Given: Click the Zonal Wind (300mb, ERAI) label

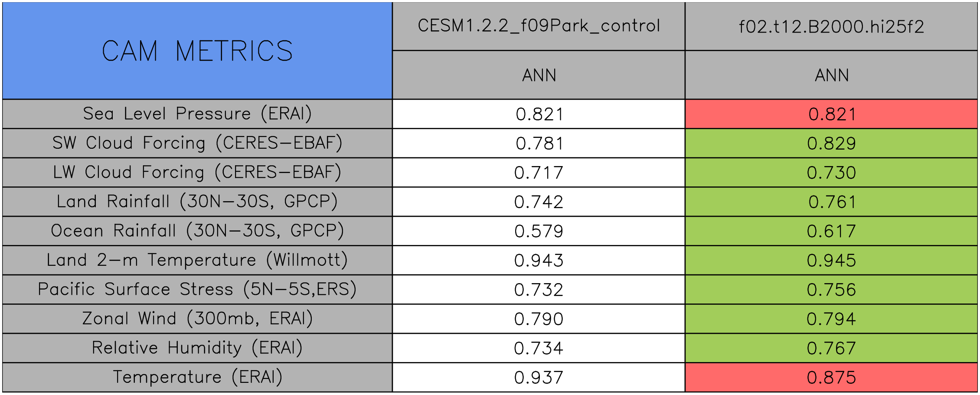Looking at the screenshot, I should (197, 319).
